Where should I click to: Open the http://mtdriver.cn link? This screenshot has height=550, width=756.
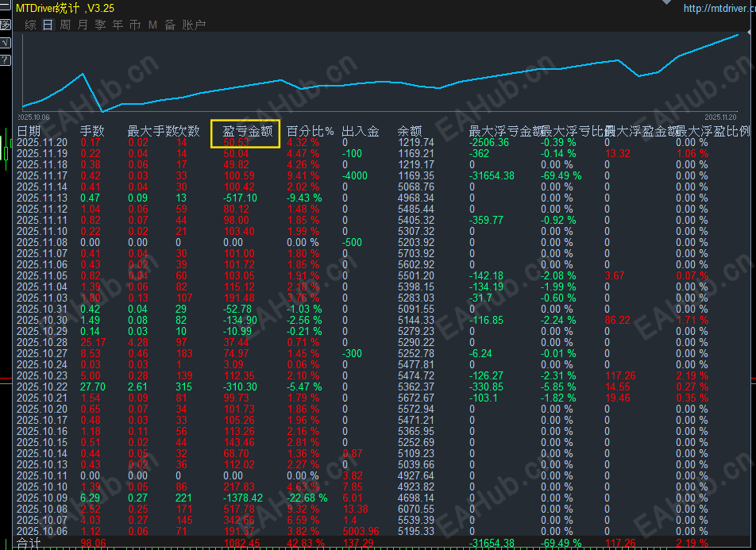pos(719,8)
